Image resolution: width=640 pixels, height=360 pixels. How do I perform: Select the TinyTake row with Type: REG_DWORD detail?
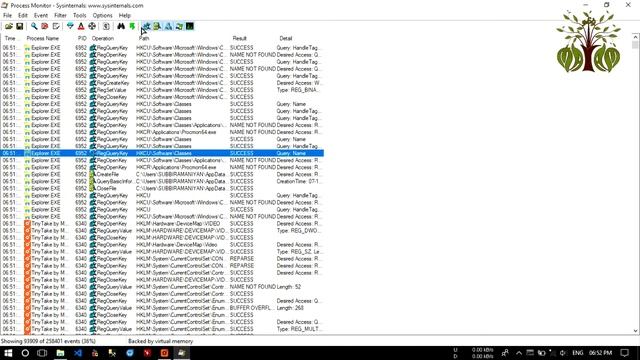(x=162, y=231)
